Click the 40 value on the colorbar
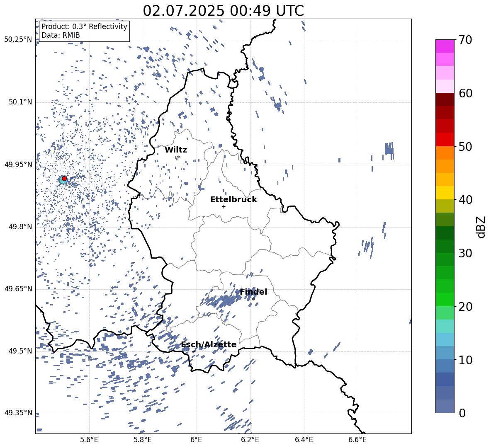 (x=465, y=200)
